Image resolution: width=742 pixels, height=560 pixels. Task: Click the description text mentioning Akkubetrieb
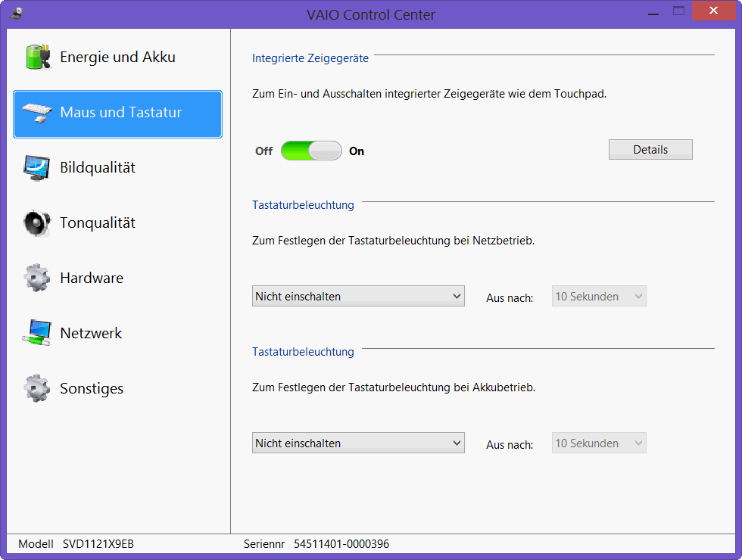[394, 387]
